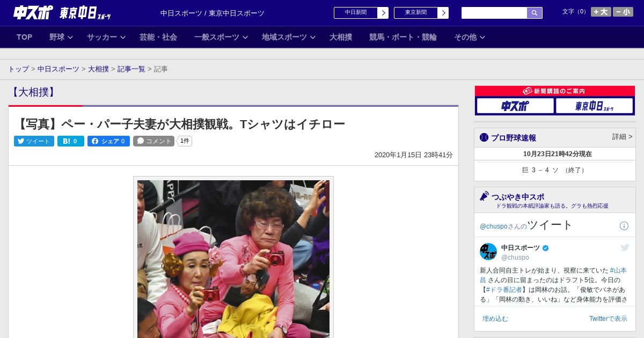
Task: Click the 中スポ 東京中日スポーツ header logo
Action: coord(62,12)
